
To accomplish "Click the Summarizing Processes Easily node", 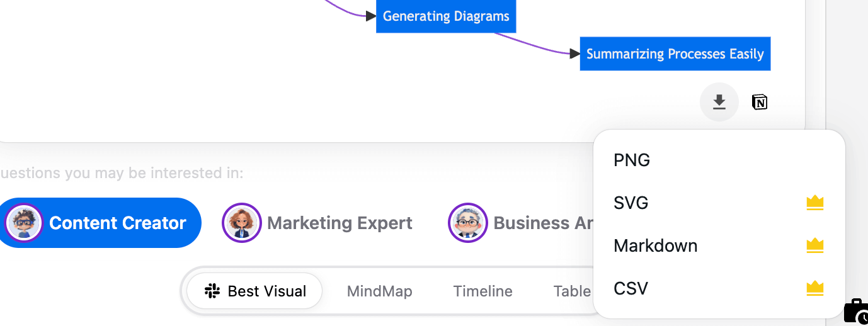I will pyautogui.click(x=675, y=54).
